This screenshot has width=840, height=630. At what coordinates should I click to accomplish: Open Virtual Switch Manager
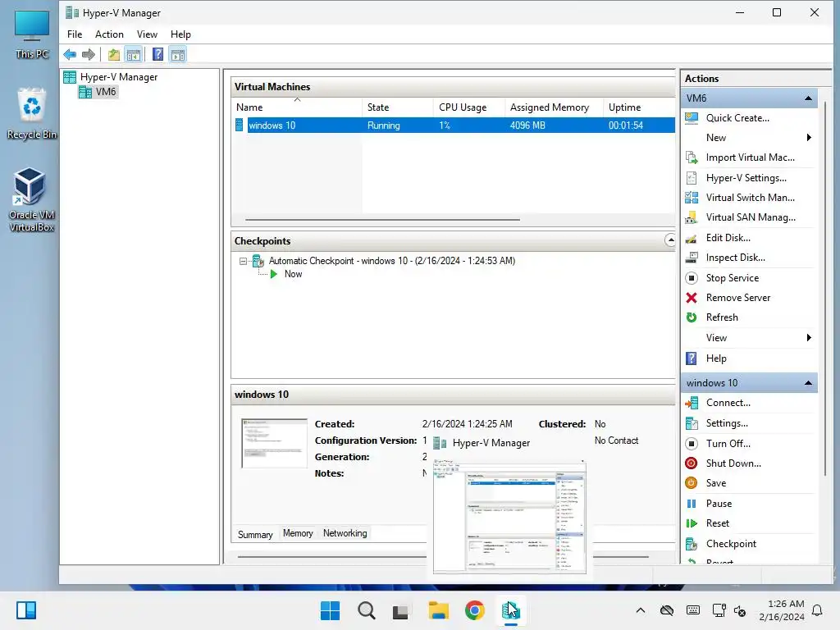750,198
